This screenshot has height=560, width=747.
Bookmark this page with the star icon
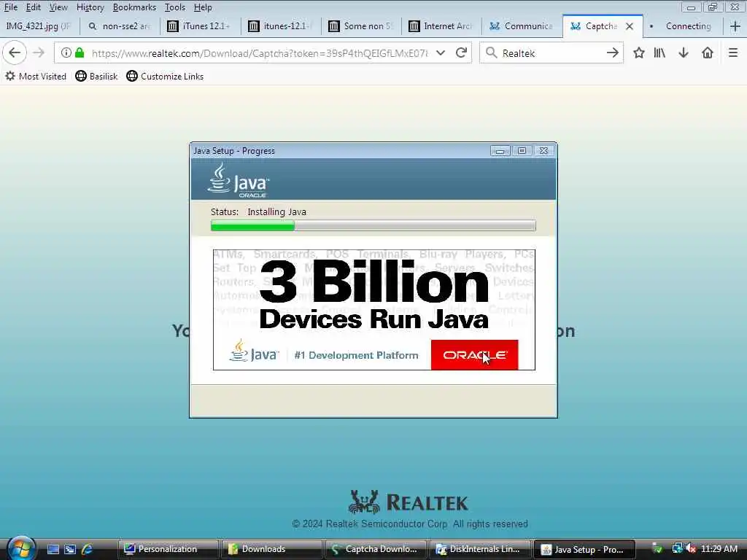(x=639, y=52)
